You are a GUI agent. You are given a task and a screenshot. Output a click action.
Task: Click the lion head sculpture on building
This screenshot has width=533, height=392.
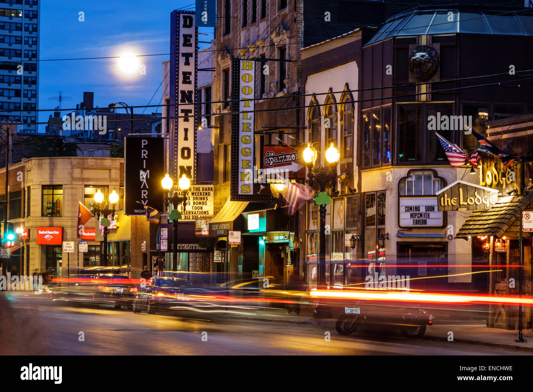(x=424, y=63)
